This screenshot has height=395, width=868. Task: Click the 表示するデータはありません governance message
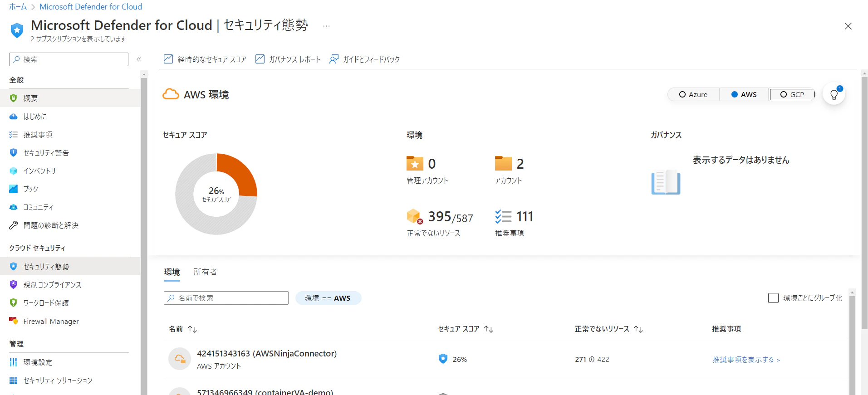coord(741,160)
